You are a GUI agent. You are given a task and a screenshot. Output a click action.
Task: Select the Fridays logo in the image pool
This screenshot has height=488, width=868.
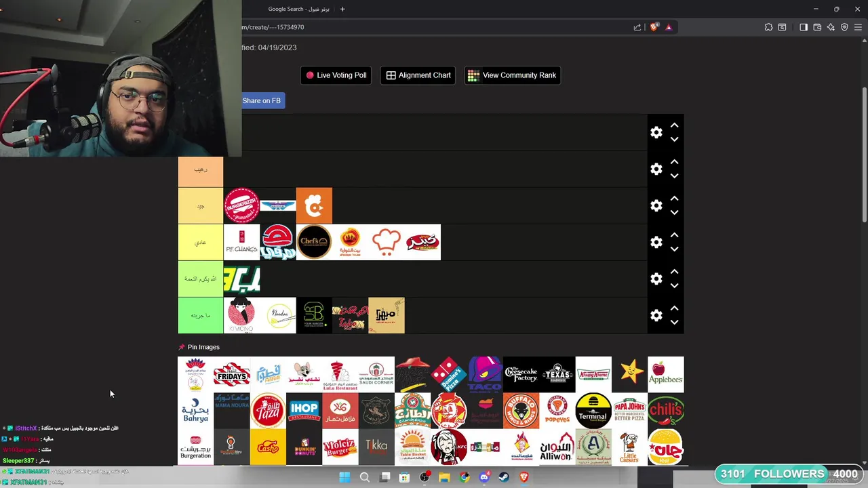[x=232, y=374]
